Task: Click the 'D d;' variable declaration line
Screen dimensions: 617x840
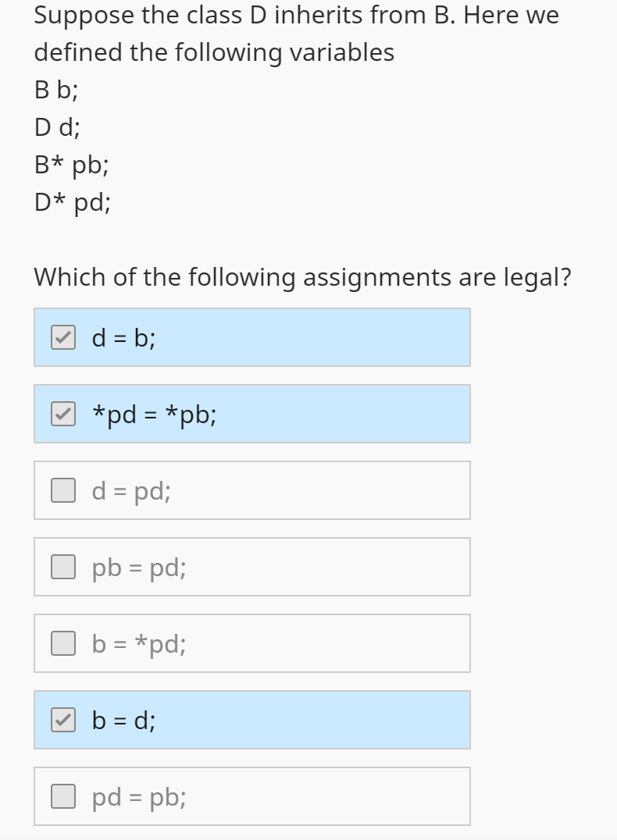Action: [55, 127]
